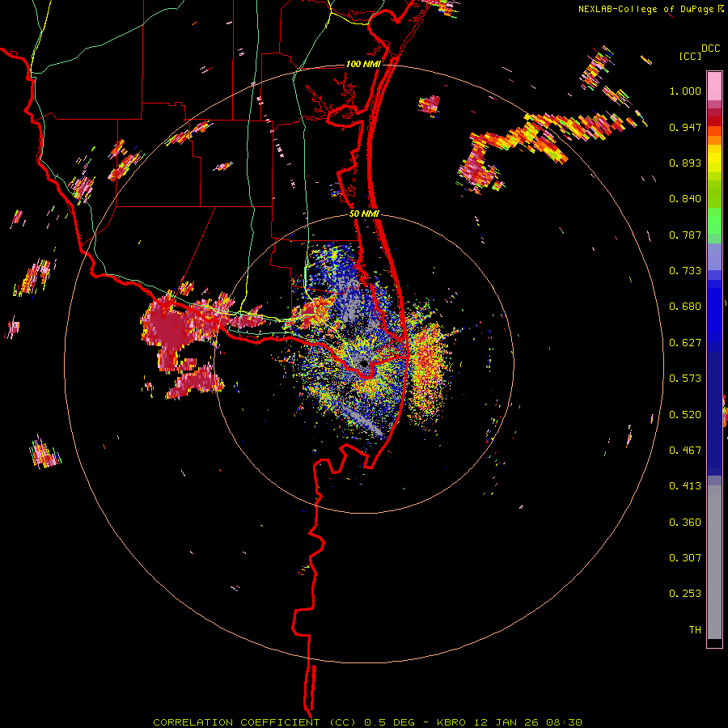Click the 0.467 value on the color scale
Viewport: 728px width, 728px height.
[x=685, y=451]
